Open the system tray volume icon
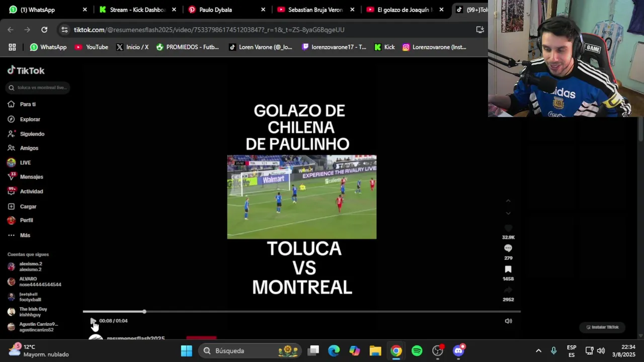This screenshot has width=644, height=362. click(x=601, y=351)
